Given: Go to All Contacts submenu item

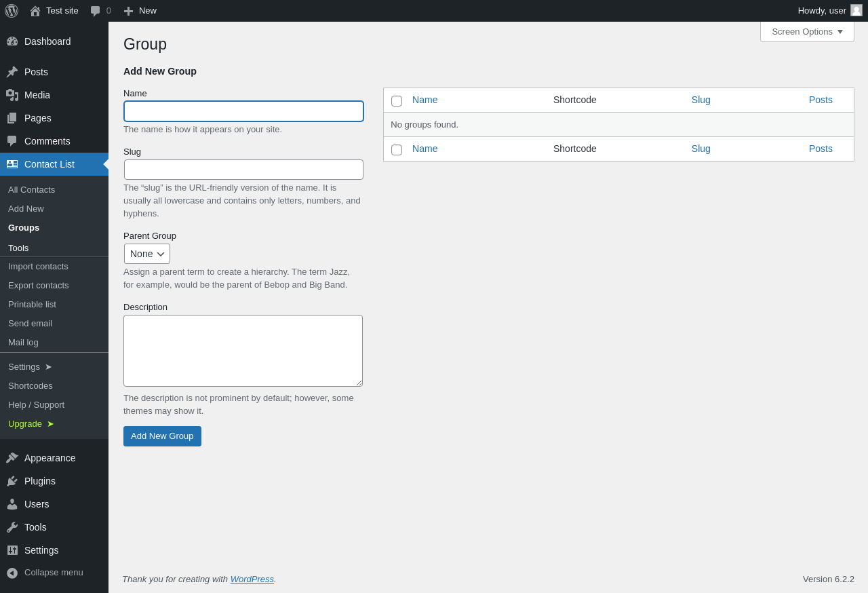Looking at the screenshot, I should [31, 190].
